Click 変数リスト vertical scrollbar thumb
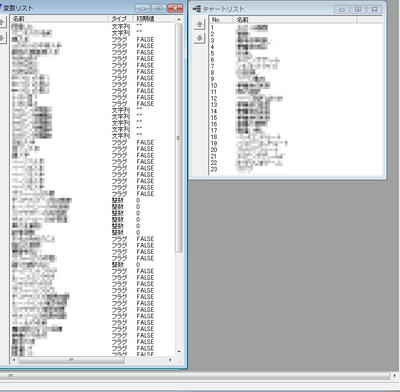The width and height of the screenshot is (400, 392). click(x=179, y=138)
